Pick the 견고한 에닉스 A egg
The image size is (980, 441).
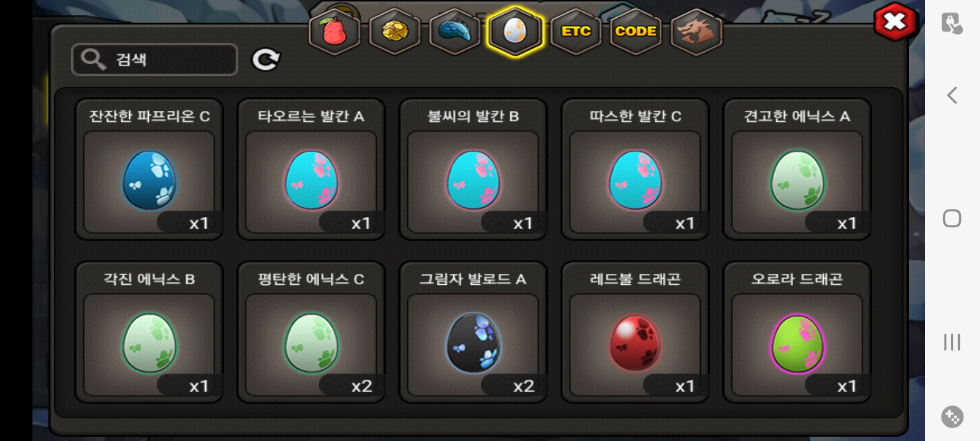click(x=797, y=170)
